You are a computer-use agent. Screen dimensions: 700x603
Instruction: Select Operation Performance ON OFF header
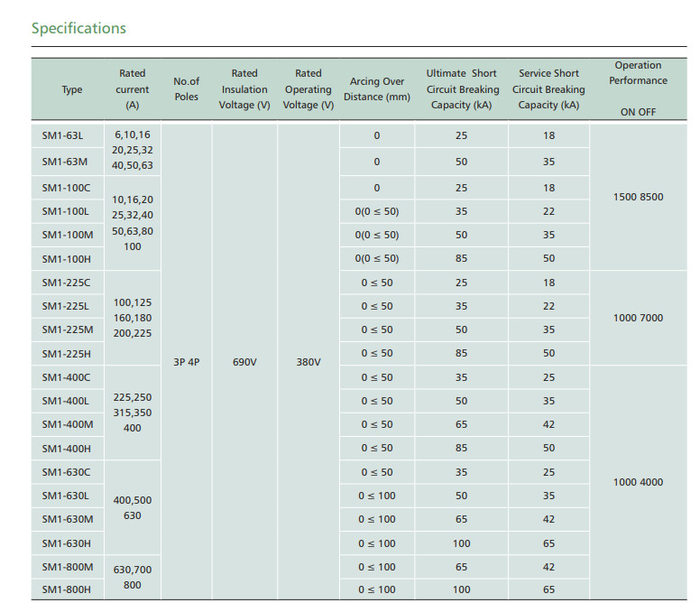(x=638, y=88)
